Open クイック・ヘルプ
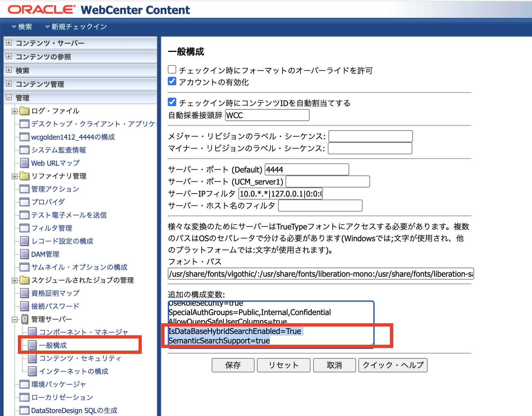This screenshot has height=416, width=532. 393,365
